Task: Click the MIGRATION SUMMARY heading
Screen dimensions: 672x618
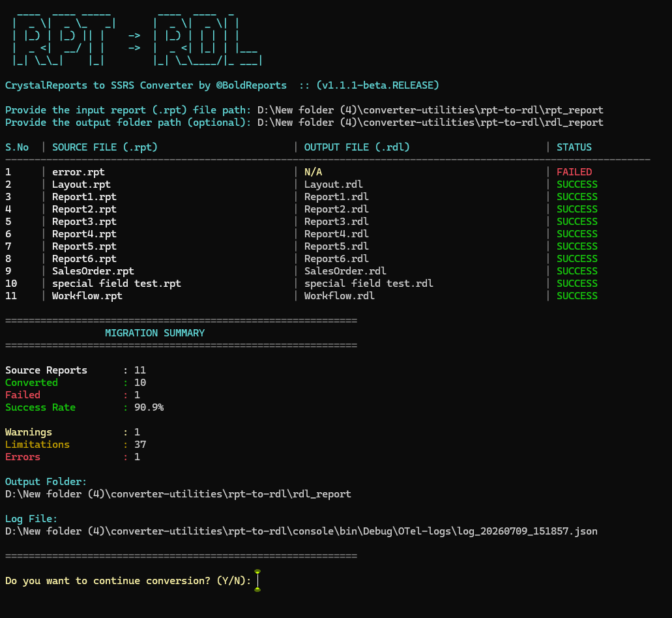Action: tap(154, 333)
